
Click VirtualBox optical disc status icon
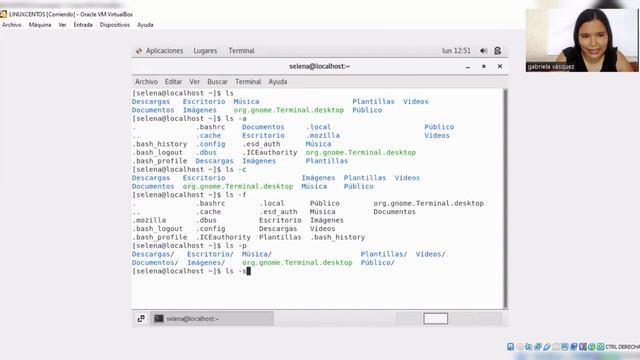[520, 347]
